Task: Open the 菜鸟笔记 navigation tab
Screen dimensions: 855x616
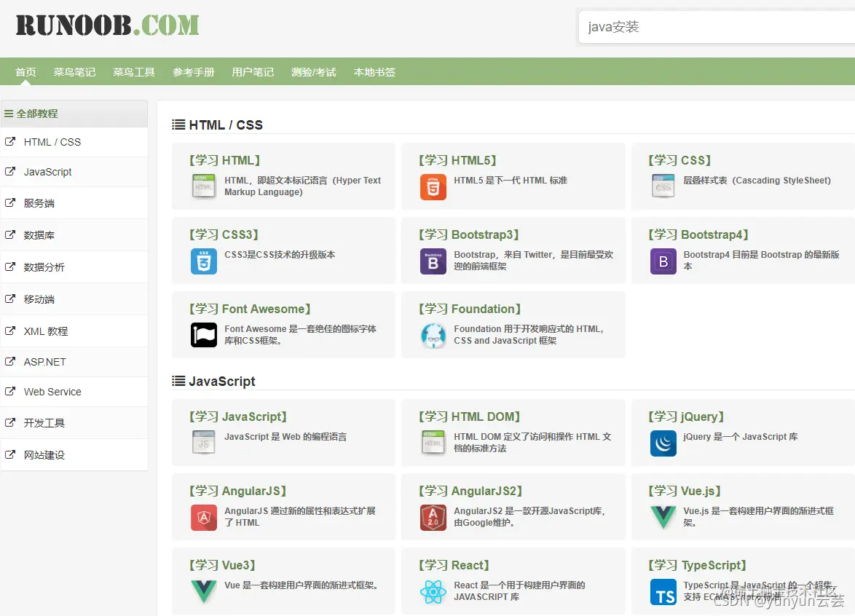Action: coord(74,72)
